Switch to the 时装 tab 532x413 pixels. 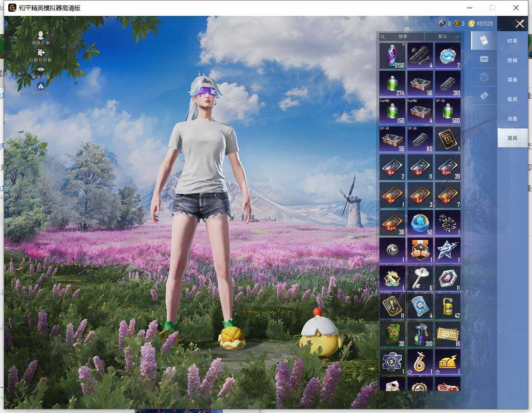tap(513, 41)
